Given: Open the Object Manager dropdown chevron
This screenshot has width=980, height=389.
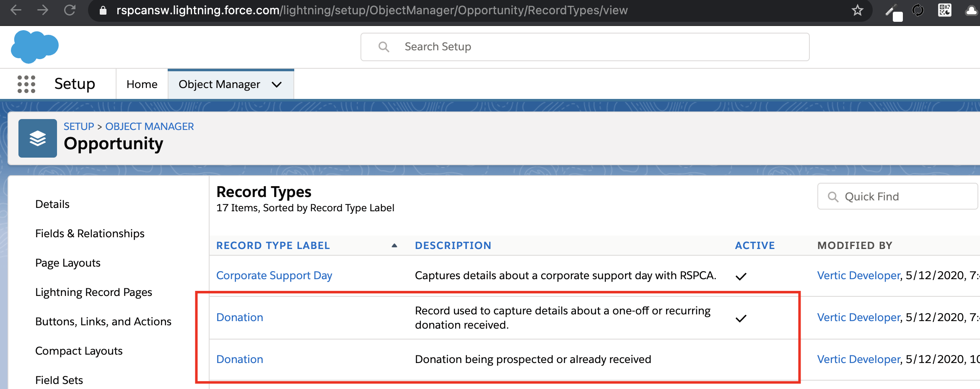Looking at the screenshot, I should point(277,84).
